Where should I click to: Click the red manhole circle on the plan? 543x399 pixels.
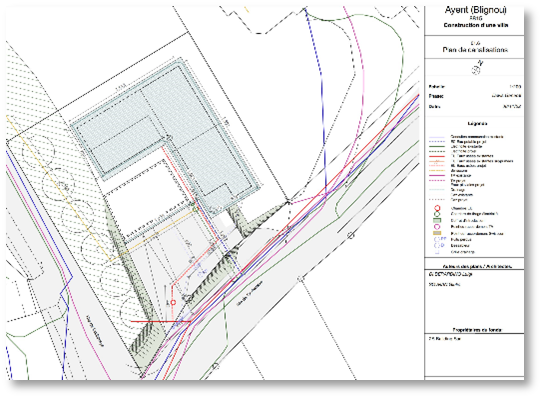click(173, 302)
